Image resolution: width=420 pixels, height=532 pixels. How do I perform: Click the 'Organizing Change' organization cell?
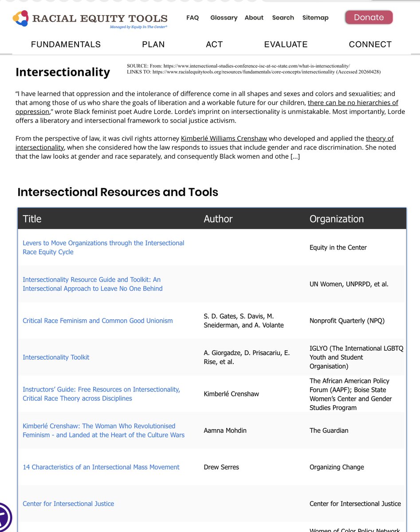pyautogui.click(x=337, y=467)
